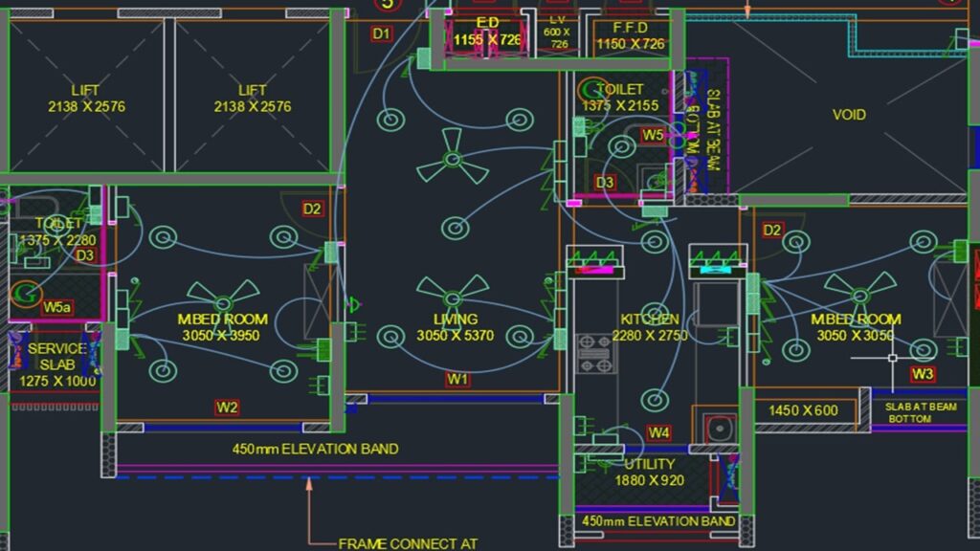Select the left LIFT 2138 X 2576 label

[86, 99]
